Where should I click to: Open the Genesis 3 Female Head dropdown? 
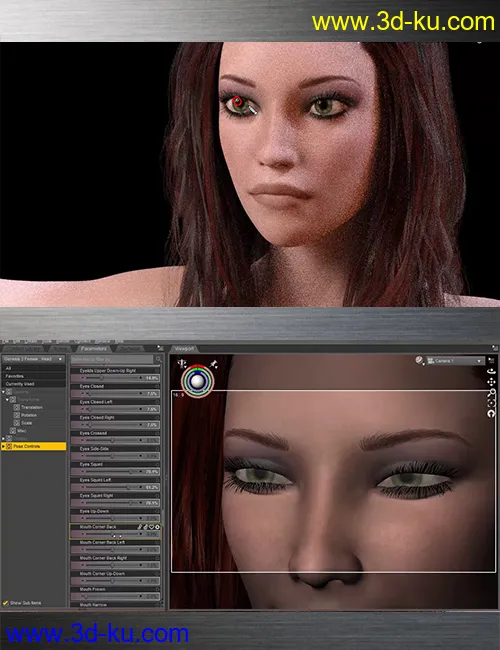pos(34,359)
